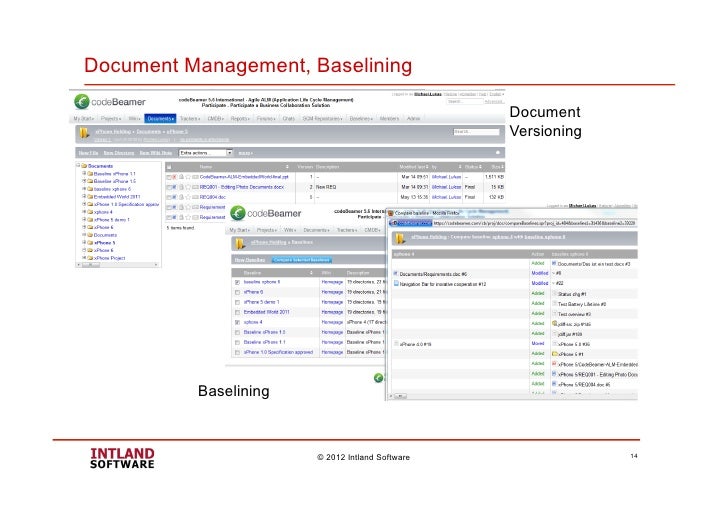Click the ppt icon beside xPhone 5/CodeBeamer-ALM entry
This screenshot has width=728, height=514.
point(554,364)
